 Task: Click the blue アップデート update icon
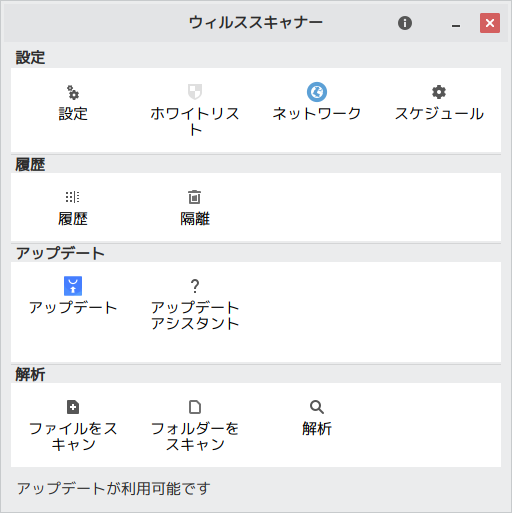point(73,286)
